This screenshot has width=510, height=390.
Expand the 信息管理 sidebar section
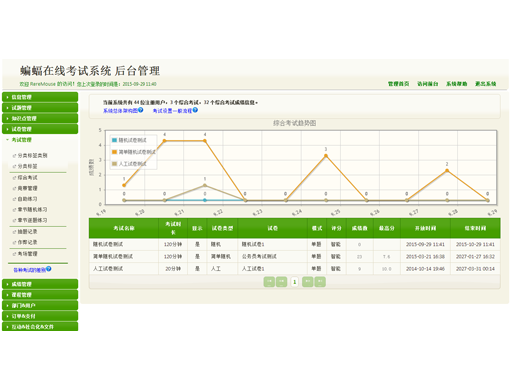pos(40,97)
